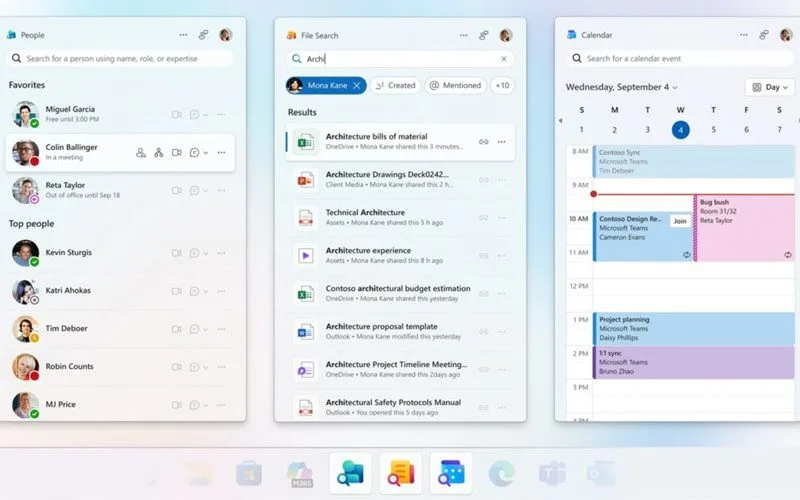Open the Wednesday, September 4 date picker
This screenshot has width=800, height=500.
click(621, 87)
